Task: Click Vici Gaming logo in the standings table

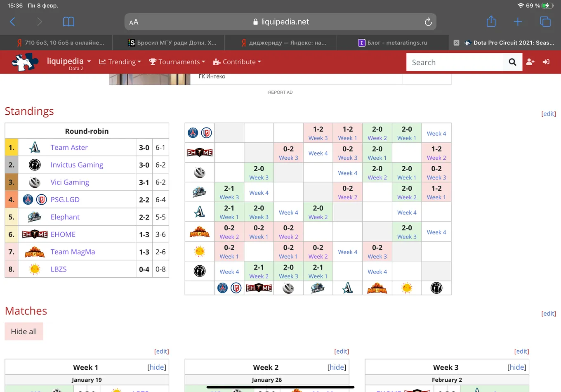Action: coord(35,182)
